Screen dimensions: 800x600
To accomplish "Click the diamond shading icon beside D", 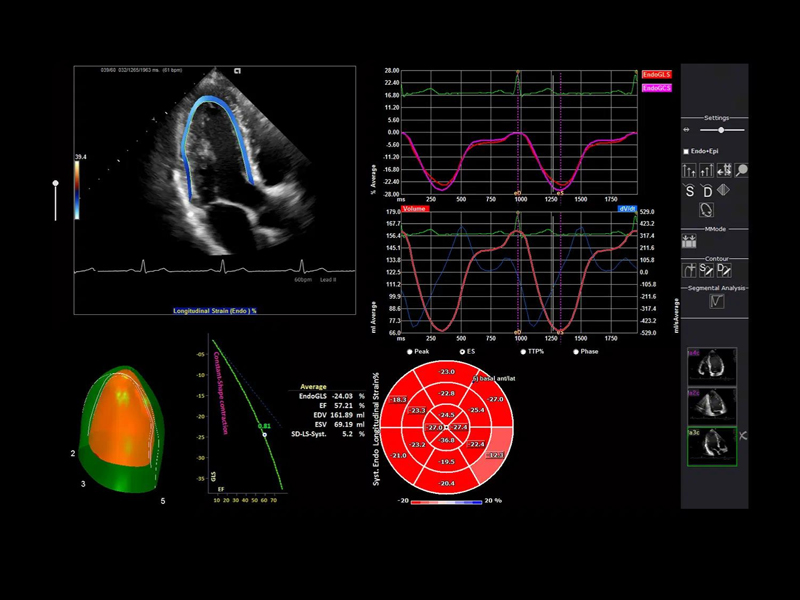I will pyautogui.click(x=723, y=191).
